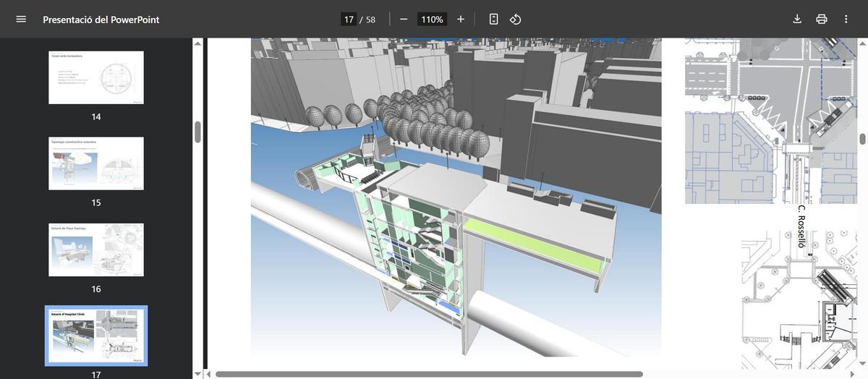Viewport: 868px width, 379px height.
Task: Open thumbnail of page 15
Action: [x=96, y=163]
